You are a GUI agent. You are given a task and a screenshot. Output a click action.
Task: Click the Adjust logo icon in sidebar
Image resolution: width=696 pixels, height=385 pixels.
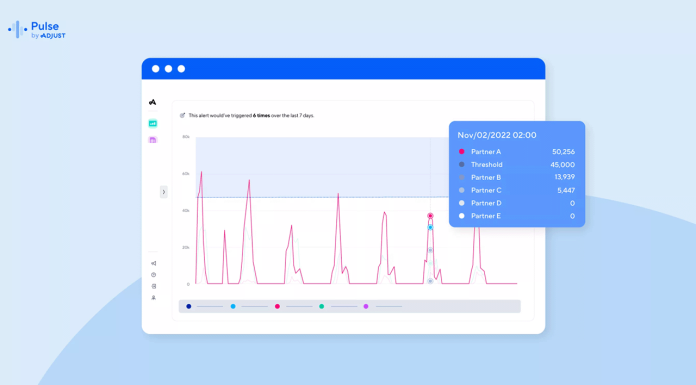(153, 102)
